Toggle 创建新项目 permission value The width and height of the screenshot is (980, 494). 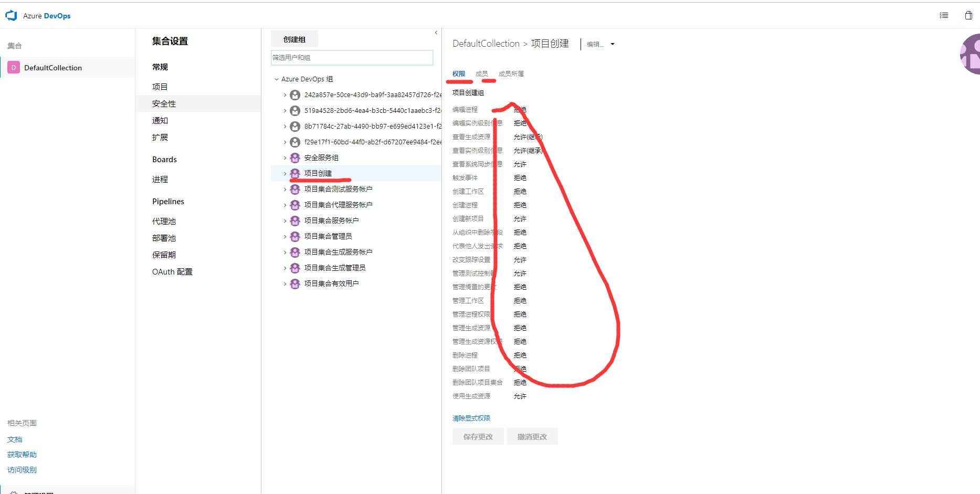520,219
